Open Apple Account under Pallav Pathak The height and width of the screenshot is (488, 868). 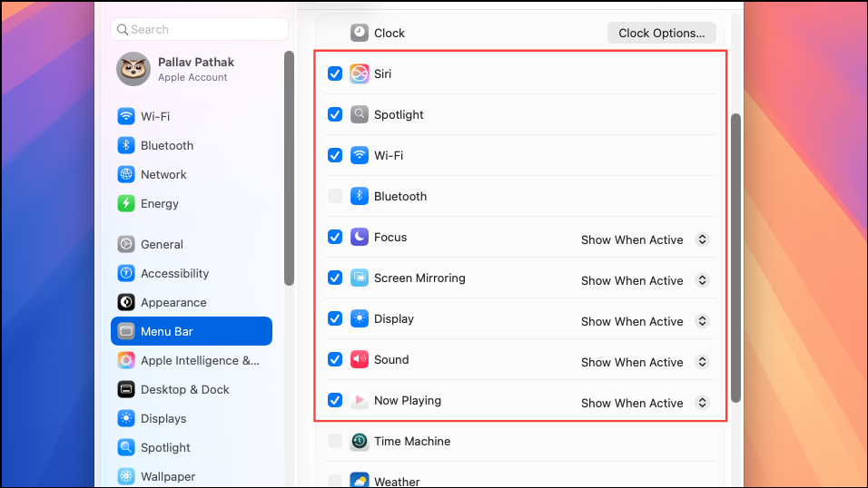click(x=192, y=77)
